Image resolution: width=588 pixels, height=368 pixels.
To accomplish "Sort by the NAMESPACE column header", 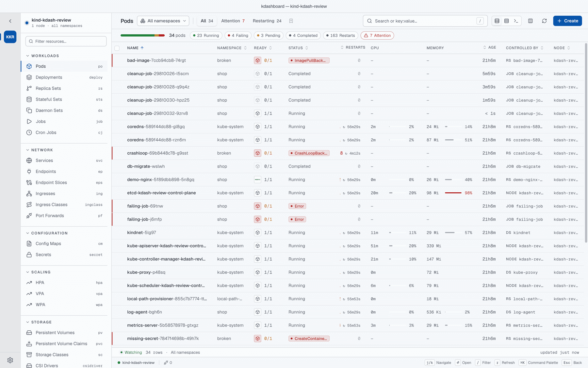I will [232, 48].
